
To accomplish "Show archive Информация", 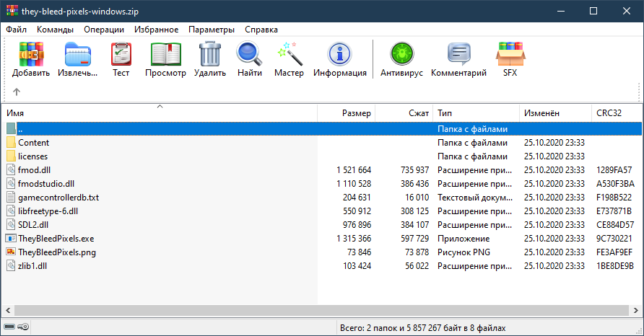I will click(339, 54).
